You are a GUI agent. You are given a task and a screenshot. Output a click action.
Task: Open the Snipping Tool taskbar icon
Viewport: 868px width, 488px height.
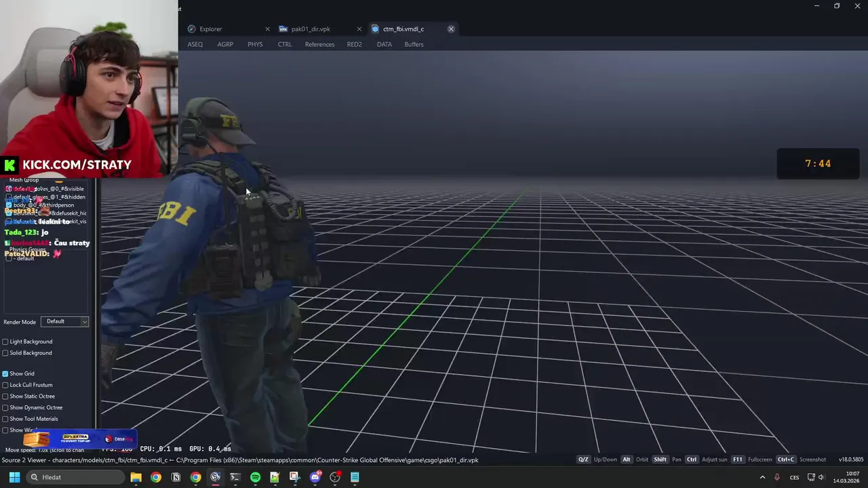click(294, 477)
